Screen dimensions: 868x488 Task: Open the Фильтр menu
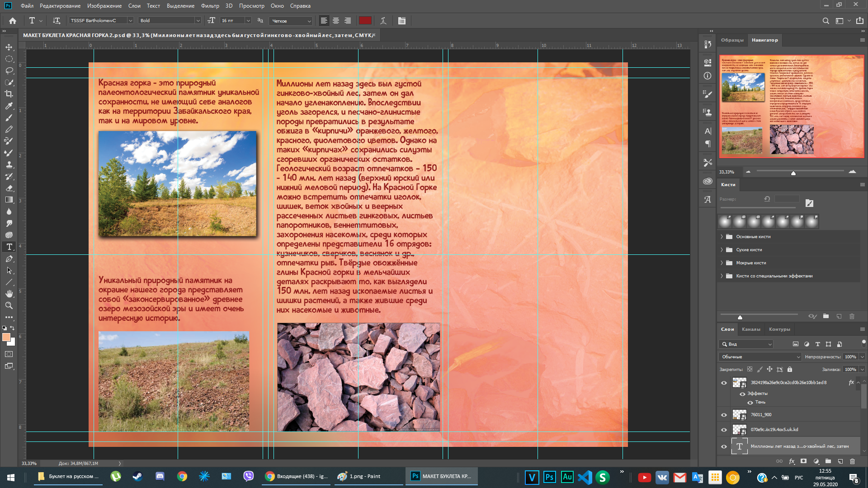click(x=210, y=6)
